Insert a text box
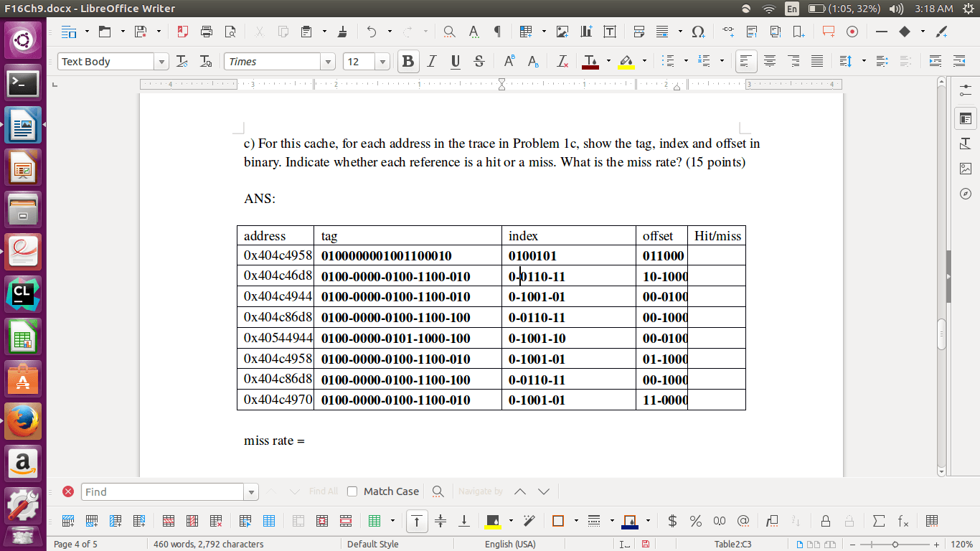The width and height of the screenshot is (980, 551). click(610, 32)
